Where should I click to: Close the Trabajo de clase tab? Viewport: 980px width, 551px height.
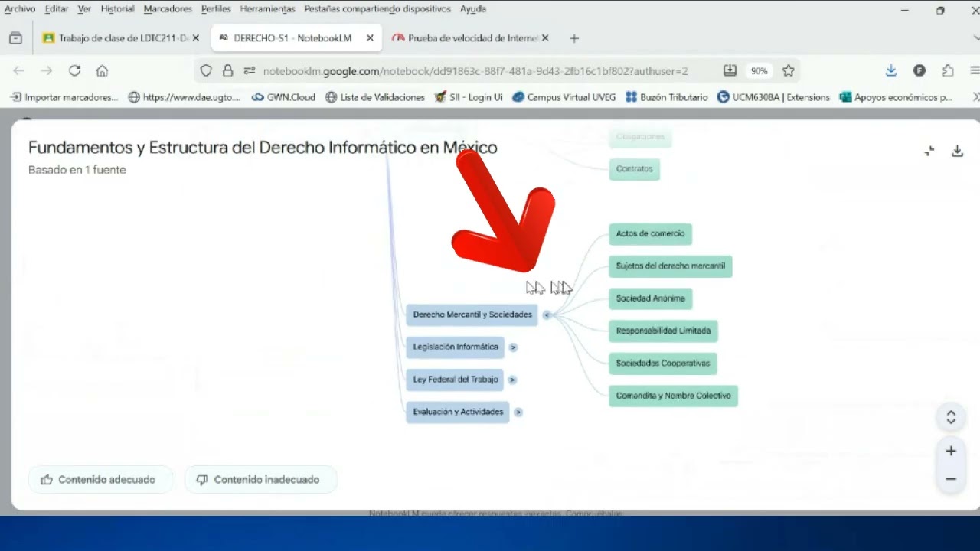[x=195, y=38]
